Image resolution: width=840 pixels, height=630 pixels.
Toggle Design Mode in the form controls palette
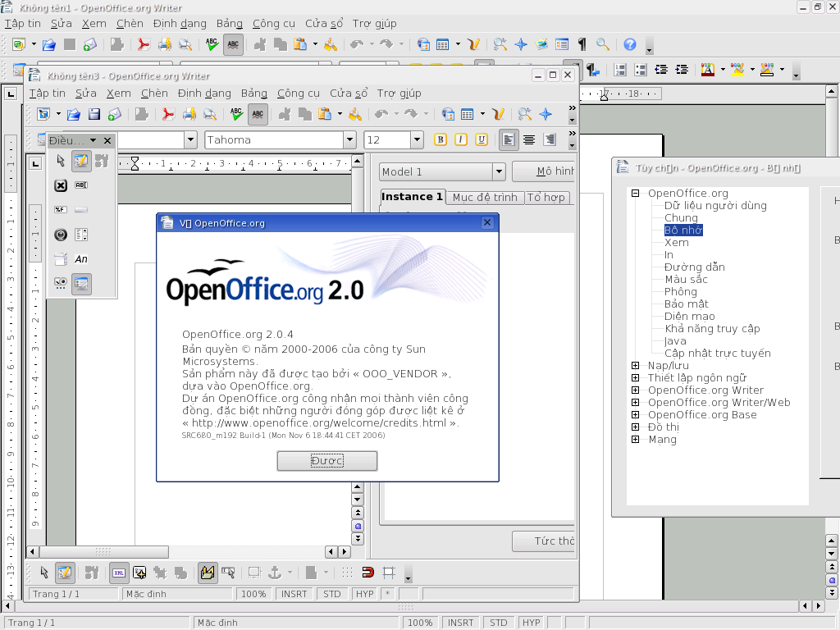pos(81,161)
